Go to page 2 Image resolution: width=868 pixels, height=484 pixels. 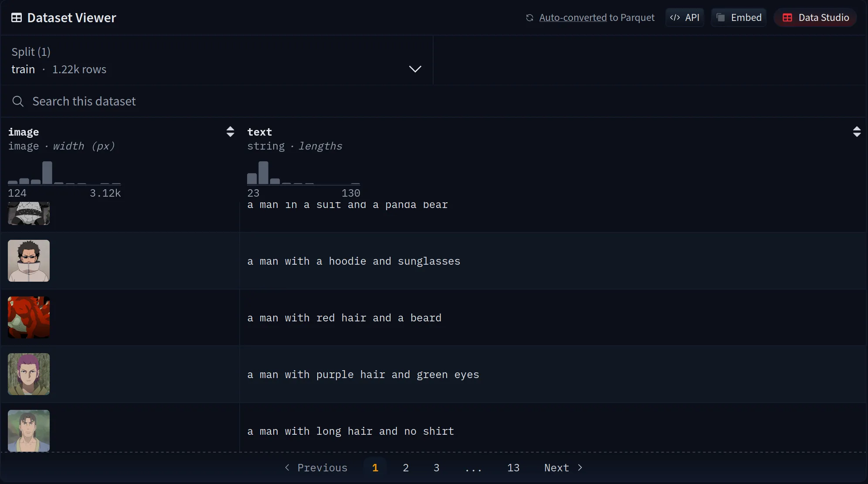click(406, 468)
